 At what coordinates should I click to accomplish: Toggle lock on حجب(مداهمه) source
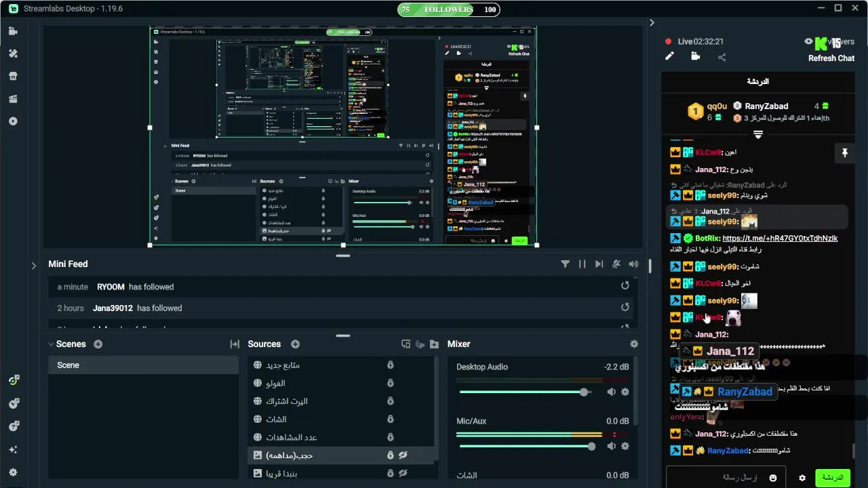(x=390, y=455)
